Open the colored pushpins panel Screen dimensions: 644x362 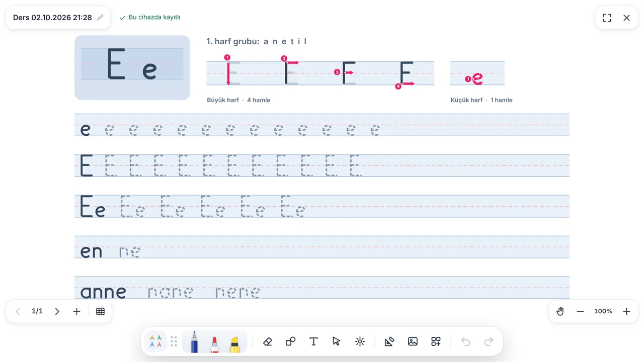tap(156, 342)
